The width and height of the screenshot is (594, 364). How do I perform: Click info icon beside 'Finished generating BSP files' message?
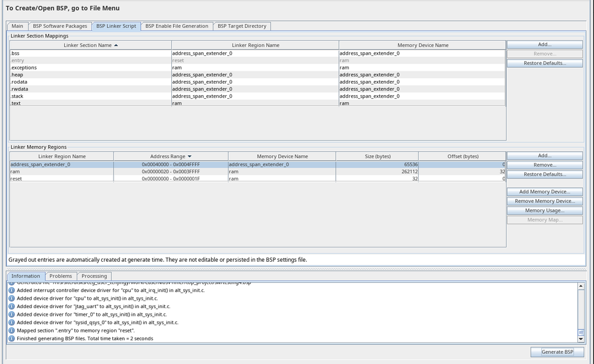click(x=12, y=338)
